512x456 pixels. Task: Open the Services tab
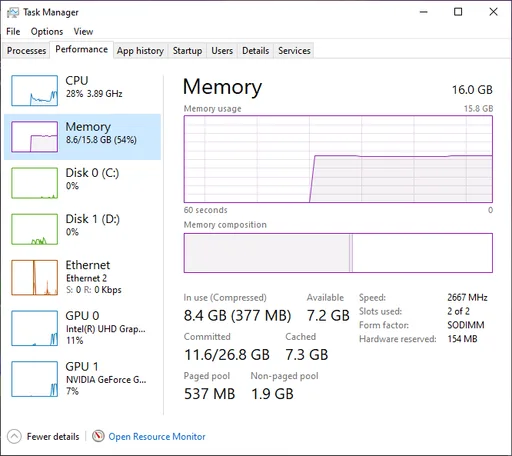[294, 51]
